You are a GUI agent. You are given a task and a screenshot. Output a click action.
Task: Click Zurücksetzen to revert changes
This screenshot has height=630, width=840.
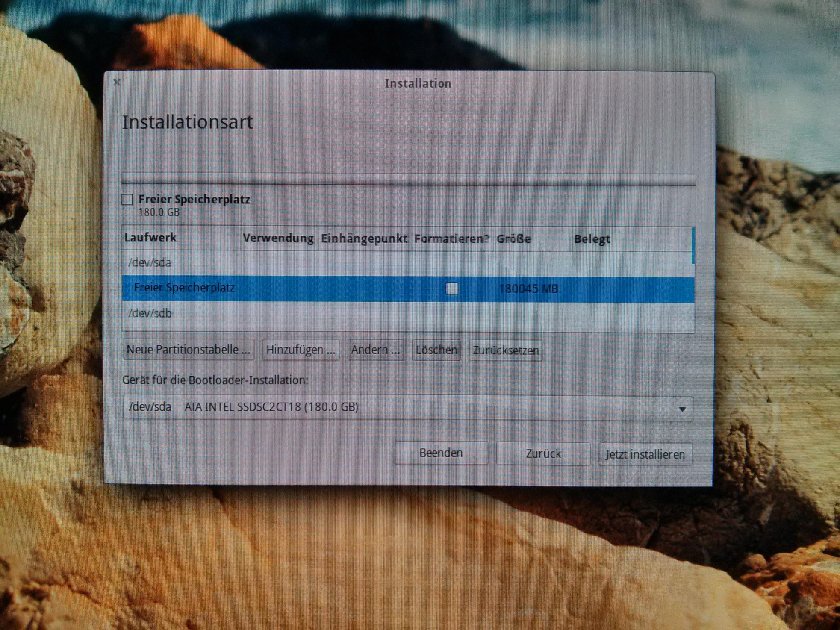pyautogui.click(x=505, y=350)
